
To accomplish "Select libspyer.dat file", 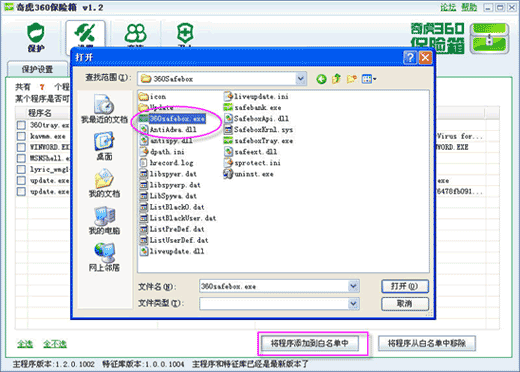I will coord(168,174).
